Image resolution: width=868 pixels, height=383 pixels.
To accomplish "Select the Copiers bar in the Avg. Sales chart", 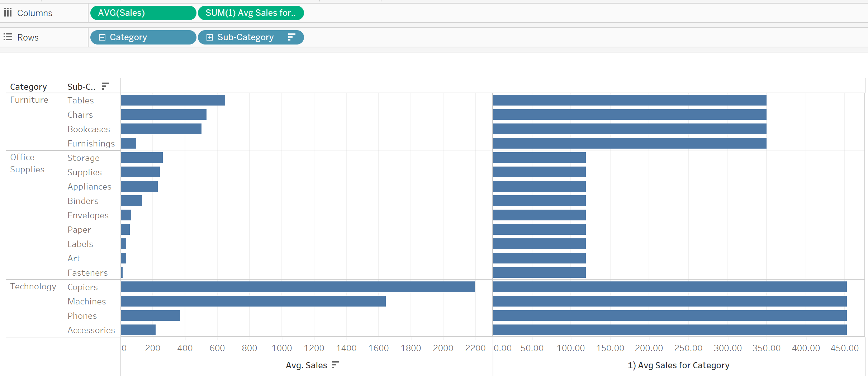I will tap(298, 287).
